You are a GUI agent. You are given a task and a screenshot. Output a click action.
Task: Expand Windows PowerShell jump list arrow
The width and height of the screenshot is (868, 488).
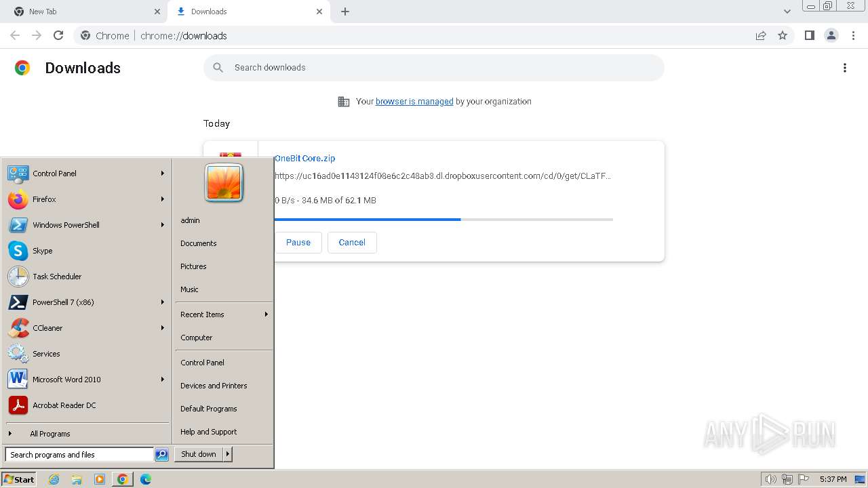pyautogui.click(x=163, y=225)
